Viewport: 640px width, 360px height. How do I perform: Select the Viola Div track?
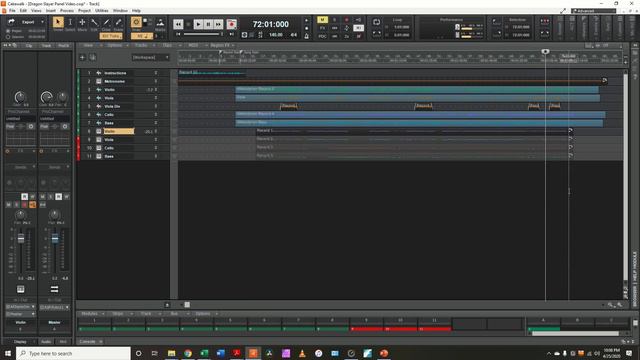[112, 106]
